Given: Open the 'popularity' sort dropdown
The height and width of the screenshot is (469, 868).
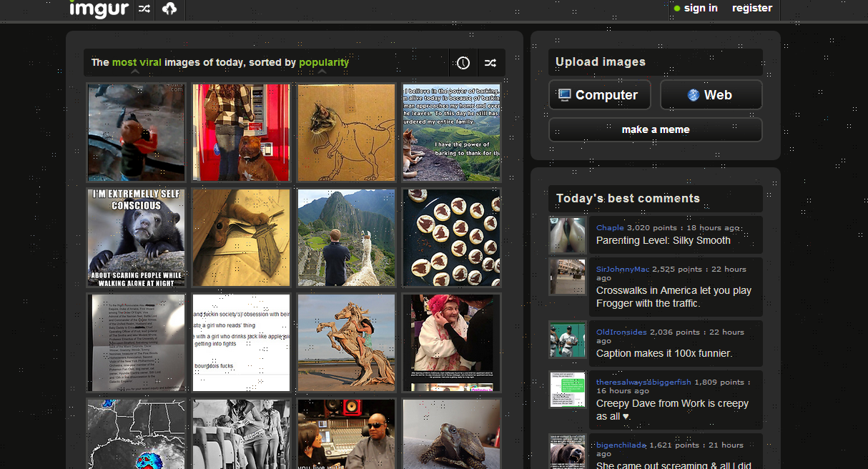Looking at the screenshot, I should pos(324,62).
